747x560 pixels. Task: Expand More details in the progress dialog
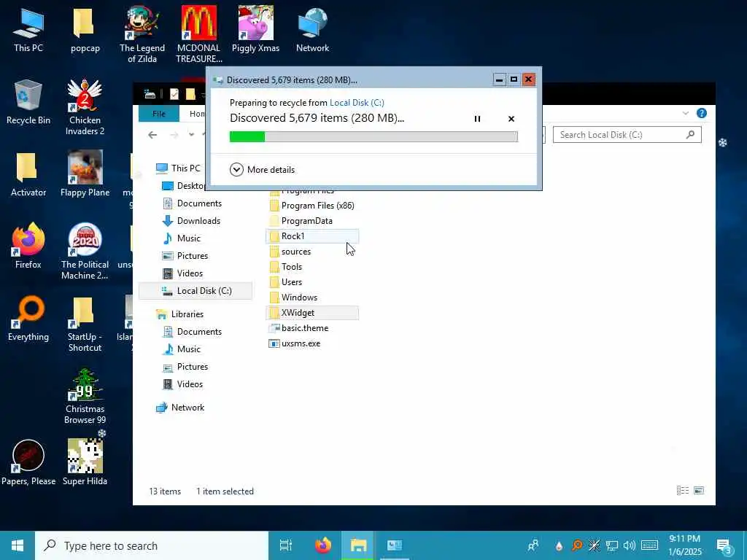click(262, 169)
